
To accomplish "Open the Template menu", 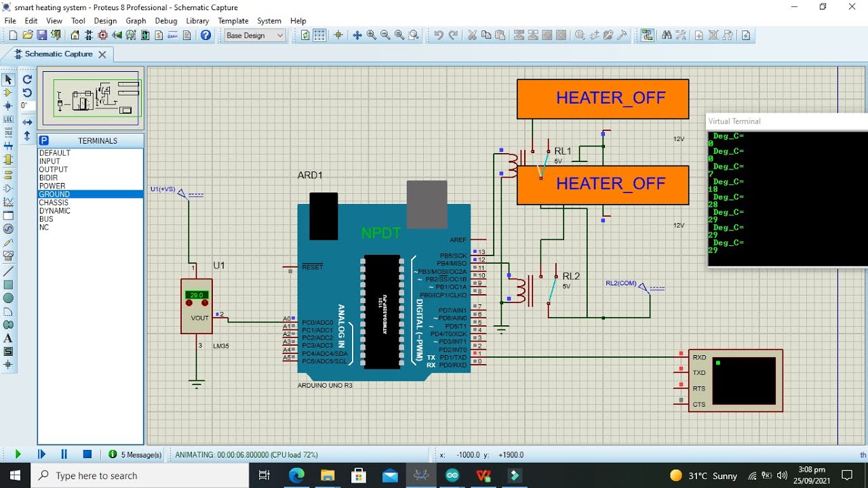I will [233, 21].
